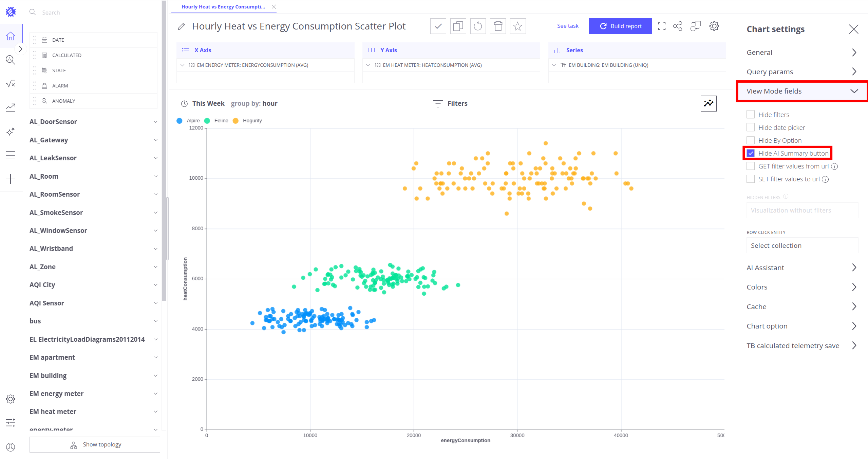Click the fullscreen icon in chart toolbar

(661, 26)
